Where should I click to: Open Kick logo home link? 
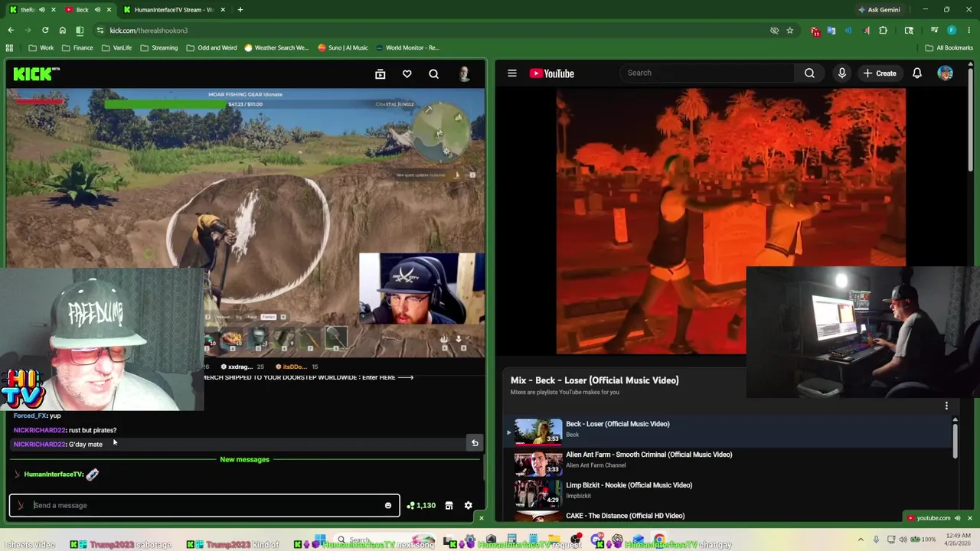pos(36,73)
